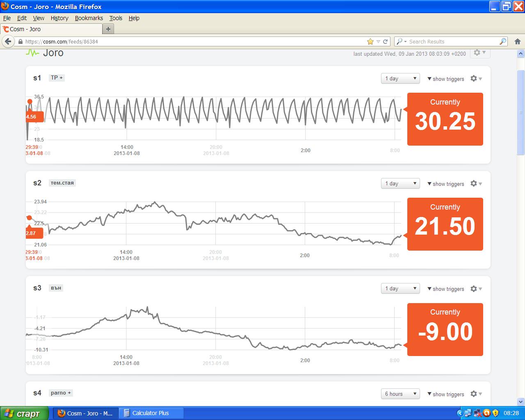Screen dimensions: 525x420
Task: Toggle show triggers for s1 datastream
Action: tap(446, 79)
